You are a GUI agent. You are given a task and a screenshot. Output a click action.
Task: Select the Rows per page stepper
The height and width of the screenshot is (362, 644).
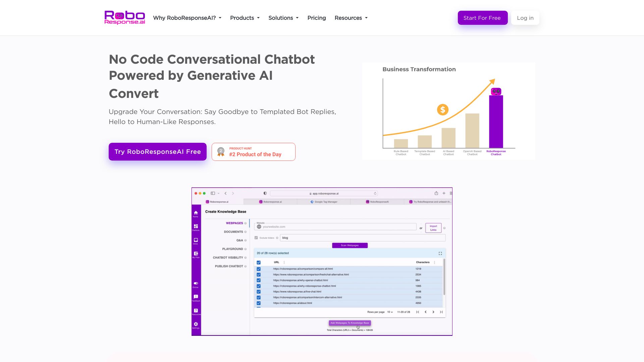[x=389, y=312]
